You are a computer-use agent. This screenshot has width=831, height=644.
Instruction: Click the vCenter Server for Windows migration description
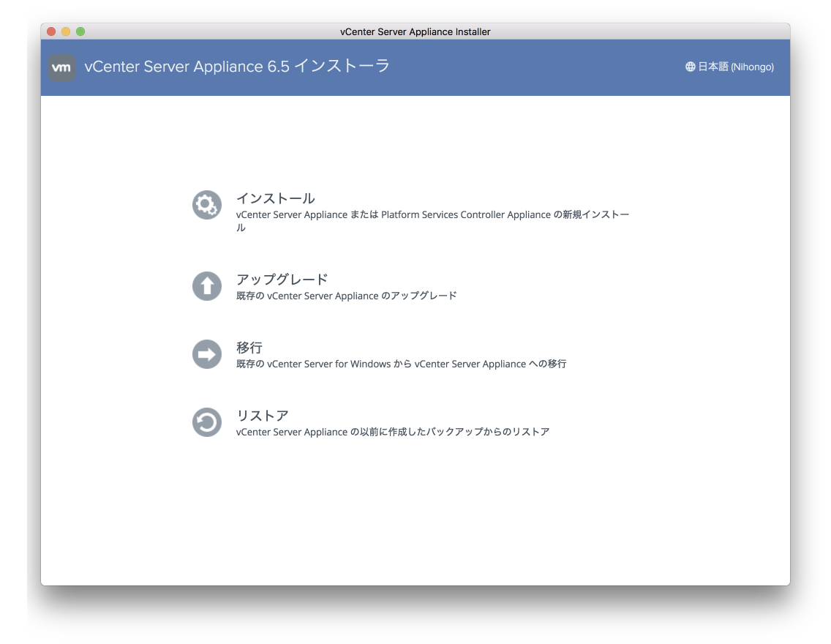(x=401, y=364)
